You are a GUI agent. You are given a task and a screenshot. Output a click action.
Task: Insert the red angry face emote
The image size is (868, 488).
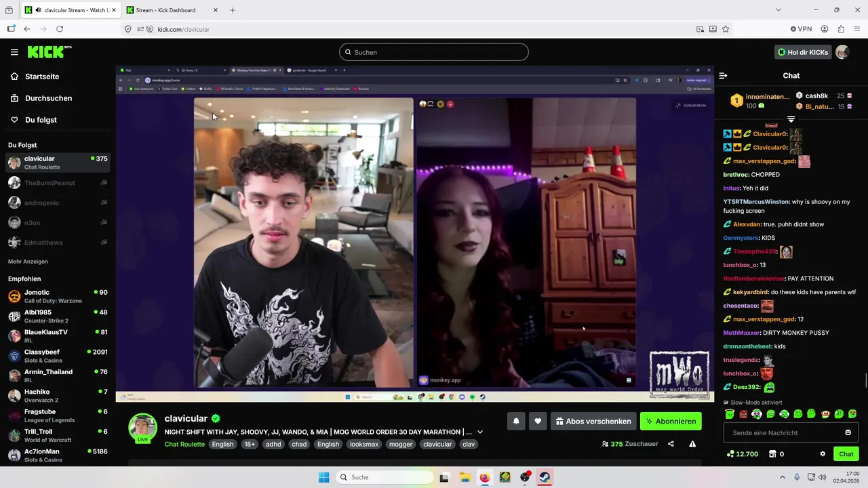pos(743,414)
